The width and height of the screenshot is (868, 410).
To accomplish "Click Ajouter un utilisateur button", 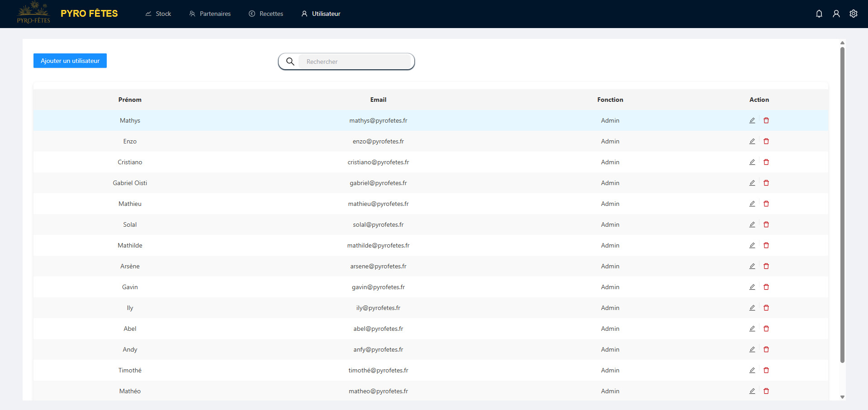I will tap(70, 61).
